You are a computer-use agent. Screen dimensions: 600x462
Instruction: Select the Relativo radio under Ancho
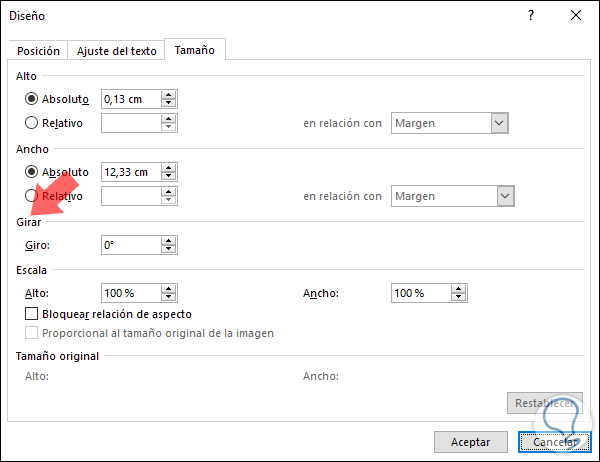tap(32, 196)
